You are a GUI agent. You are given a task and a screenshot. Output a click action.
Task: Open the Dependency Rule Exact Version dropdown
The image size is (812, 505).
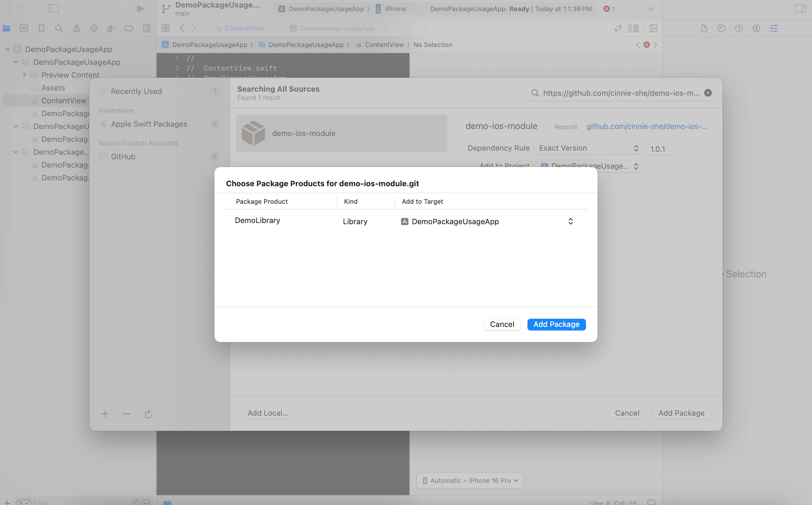588,148
